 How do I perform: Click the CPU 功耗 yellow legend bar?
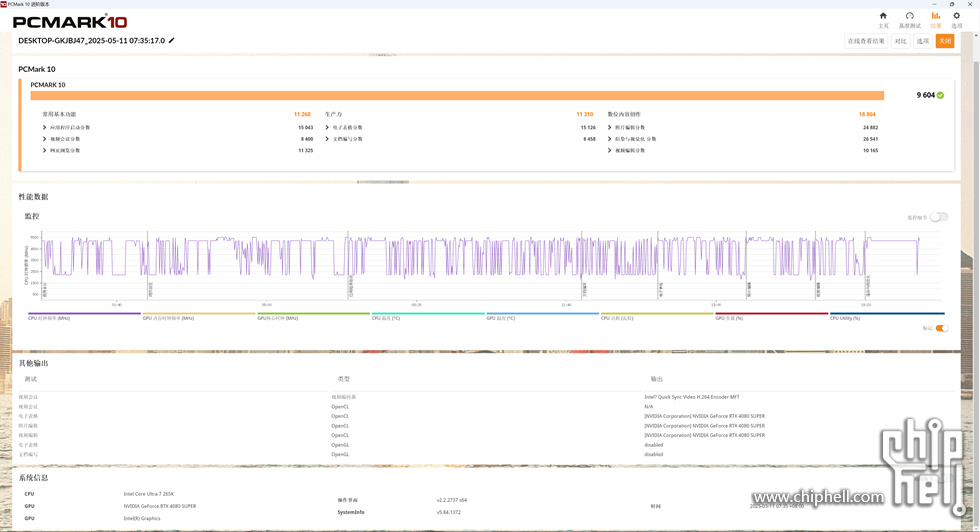pos(657,313)
